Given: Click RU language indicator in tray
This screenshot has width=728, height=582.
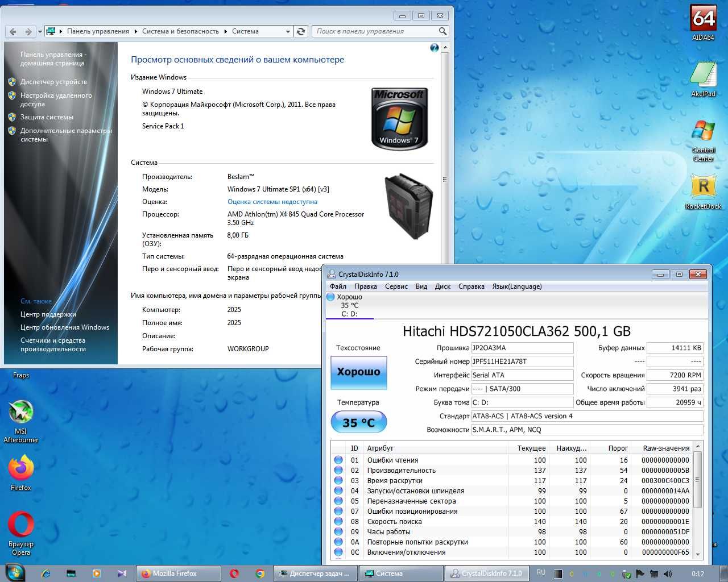Looking at the screenshot, I should 540,573.
